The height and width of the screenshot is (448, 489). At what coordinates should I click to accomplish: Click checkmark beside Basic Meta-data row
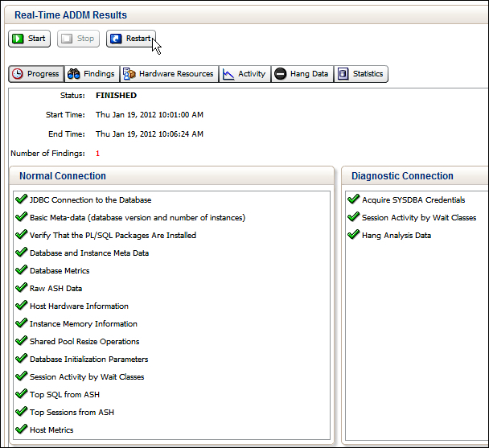[x=21, y=217]
